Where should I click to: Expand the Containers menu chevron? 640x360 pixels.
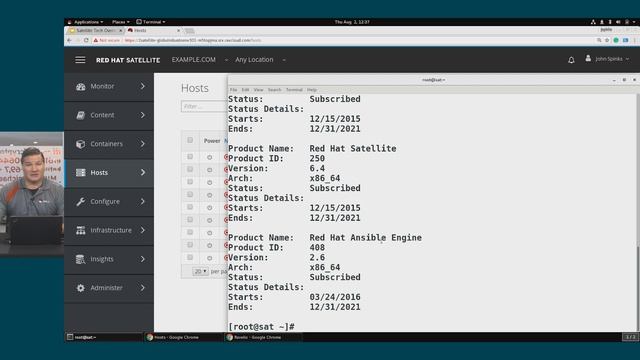pos(142,144)
